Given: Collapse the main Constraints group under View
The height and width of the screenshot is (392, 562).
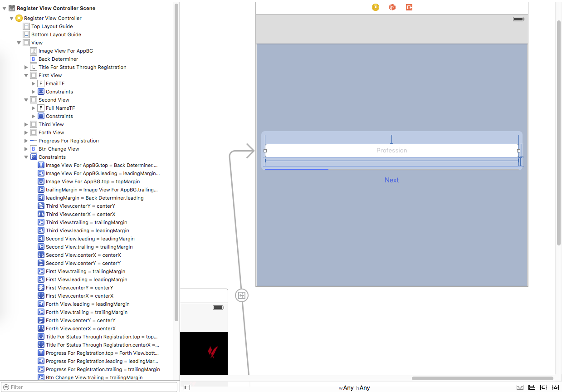Looking at the screenshot, I should (26, 157).
